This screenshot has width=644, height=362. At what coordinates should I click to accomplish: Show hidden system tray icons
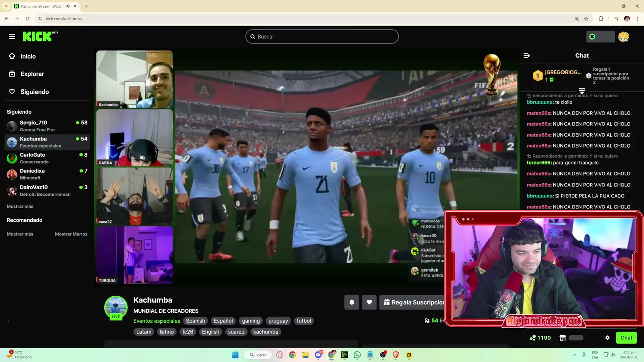click(574, 355)
